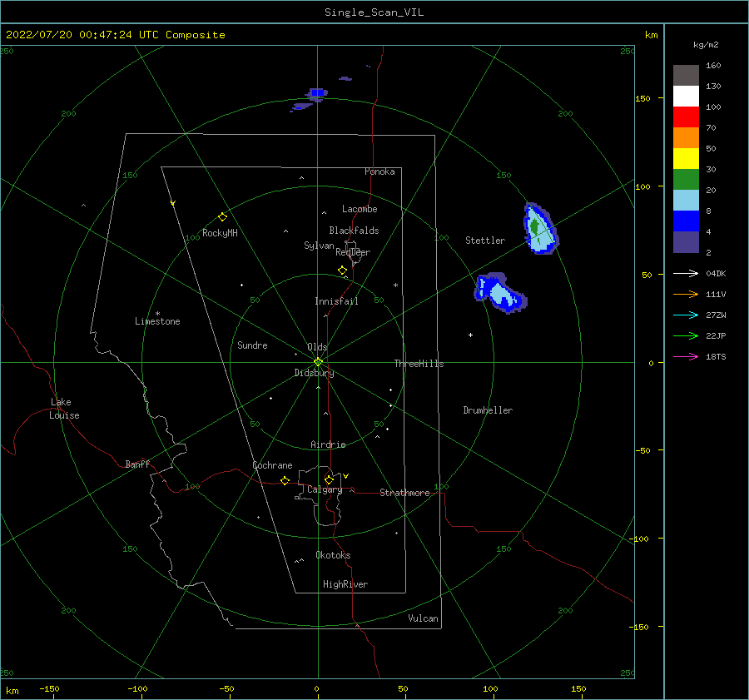Image resolution: width=749 pixels, height=700 pixels.
Task: Click the Vulcan label
Action: (x=423, y=618)
